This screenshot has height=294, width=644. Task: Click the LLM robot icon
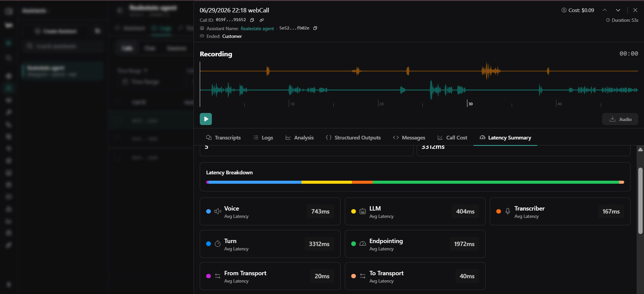(x=363, y=211)
